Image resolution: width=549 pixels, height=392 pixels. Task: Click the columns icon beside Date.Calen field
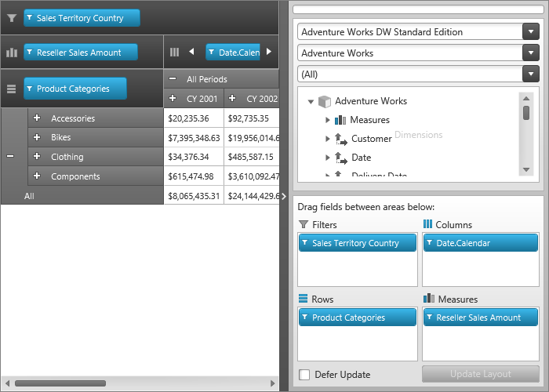coord(174,53)
